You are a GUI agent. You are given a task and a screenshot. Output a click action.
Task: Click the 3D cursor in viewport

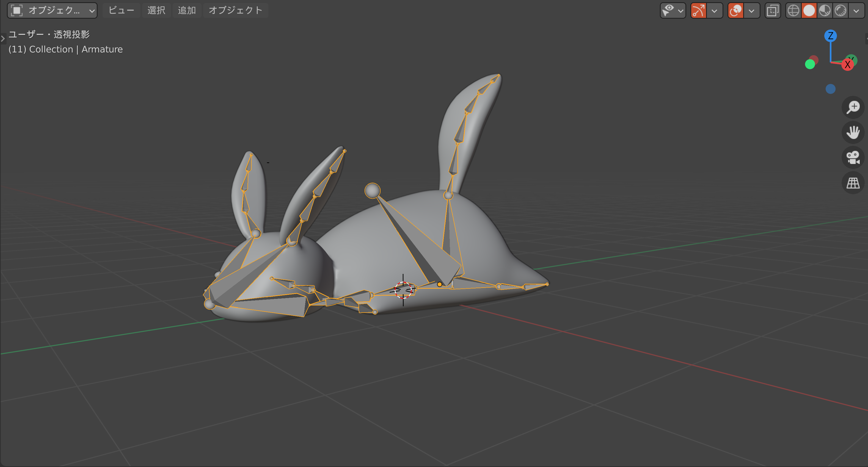(403, 290)
